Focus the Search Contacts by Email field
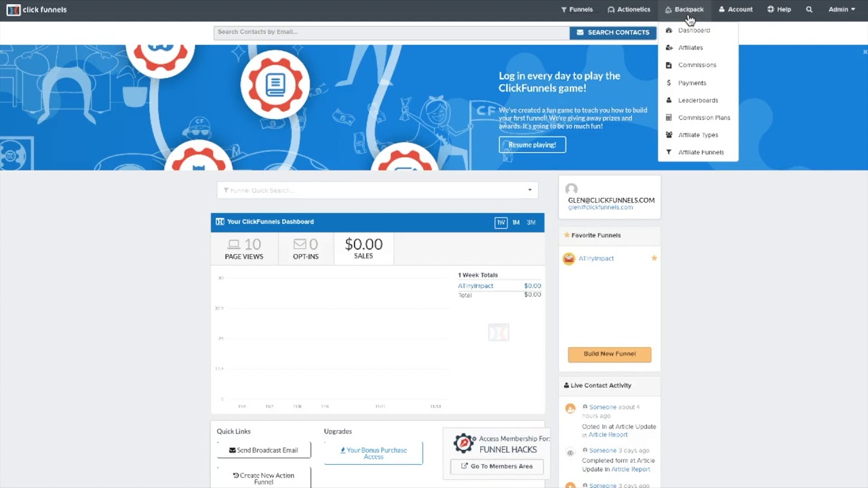Screen dimensions: 868x488 [x=391, y=32]
